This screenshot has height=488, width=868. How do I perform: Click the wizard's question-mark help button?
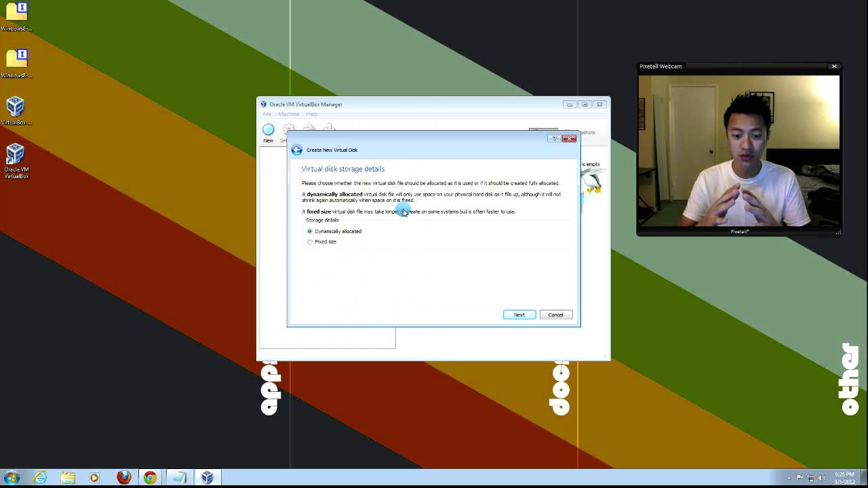[554, 138]
